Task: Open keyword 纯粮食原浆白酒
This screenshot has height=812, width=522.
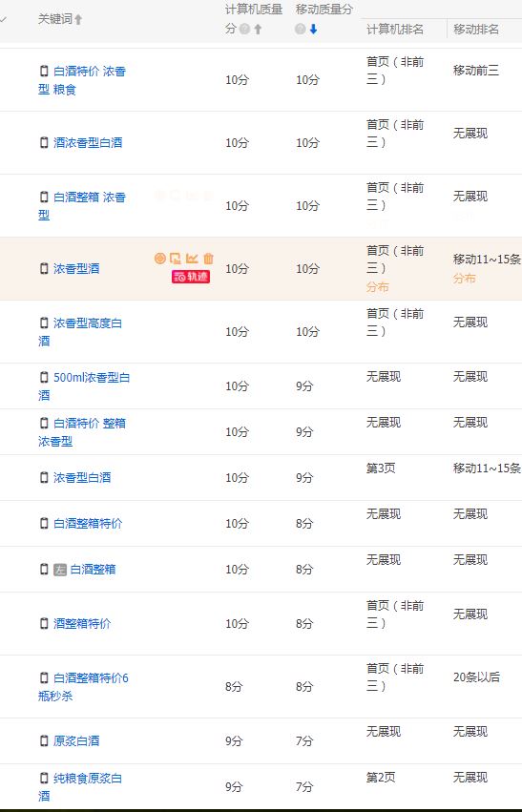Action: click(x=80, y=786)
